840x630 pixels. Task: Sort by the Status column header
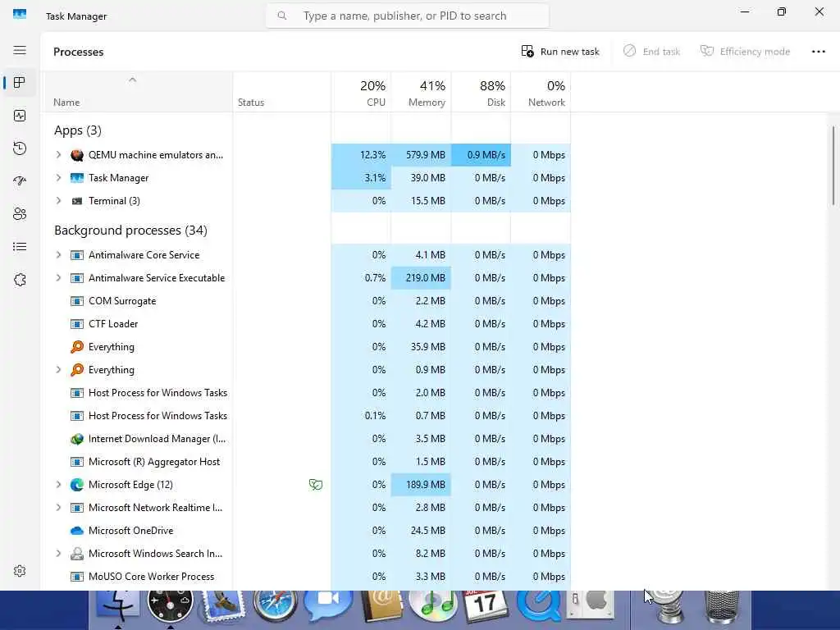(x=282, y=92)
